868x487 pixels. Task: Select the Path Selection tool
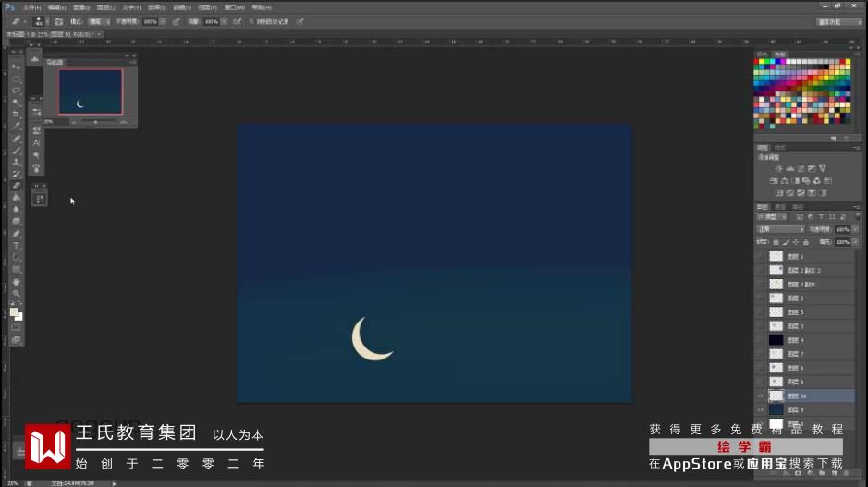(x=17, y=257)
